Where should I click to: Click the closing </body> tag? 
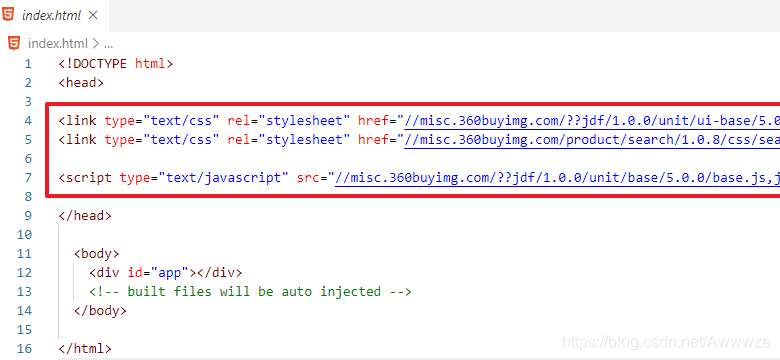click(100, 311)
